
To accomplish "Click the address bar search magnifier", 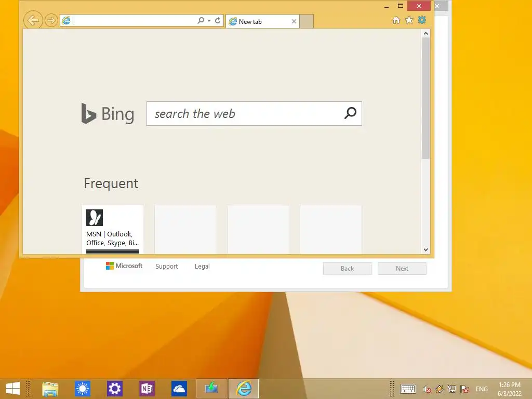I will [201, 21].
